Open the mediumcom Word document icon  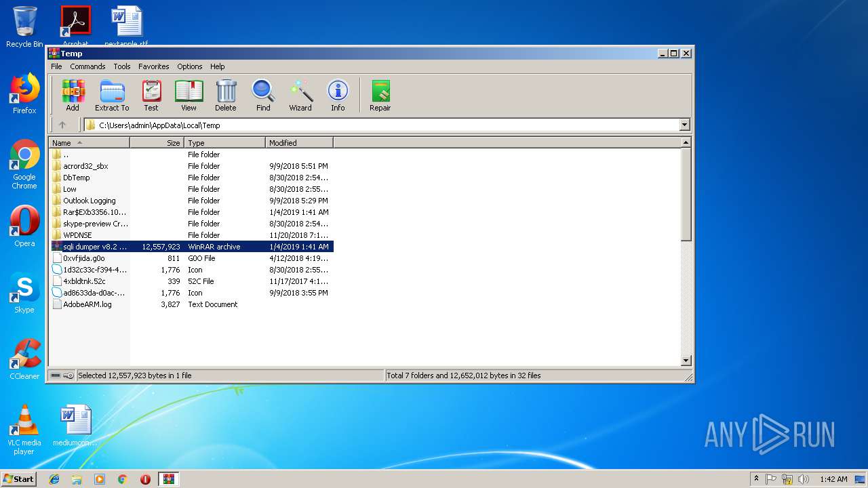coord(75,426)
